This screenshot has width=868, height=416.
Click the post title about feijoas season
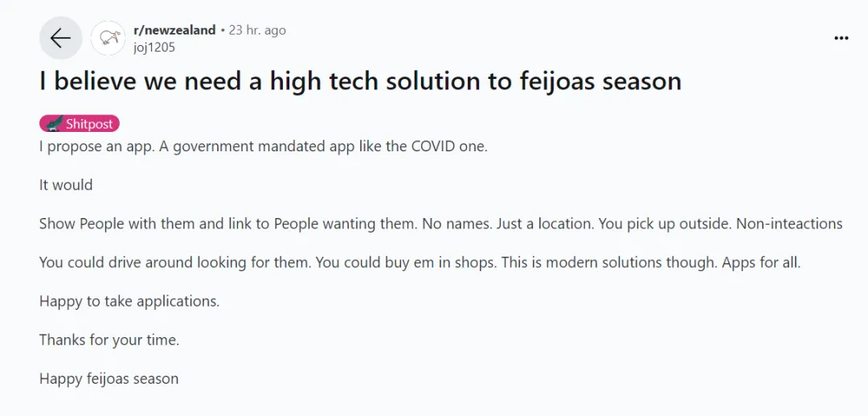pos(360,80)
